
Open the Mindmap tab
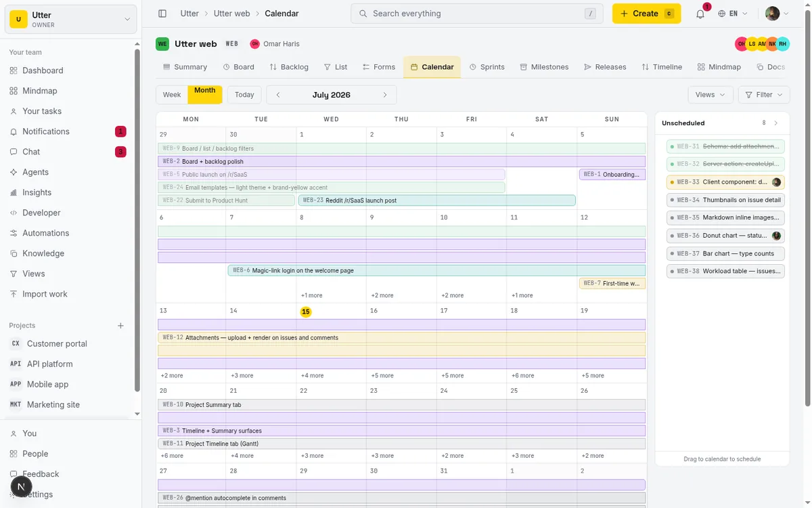pos(719,67)
